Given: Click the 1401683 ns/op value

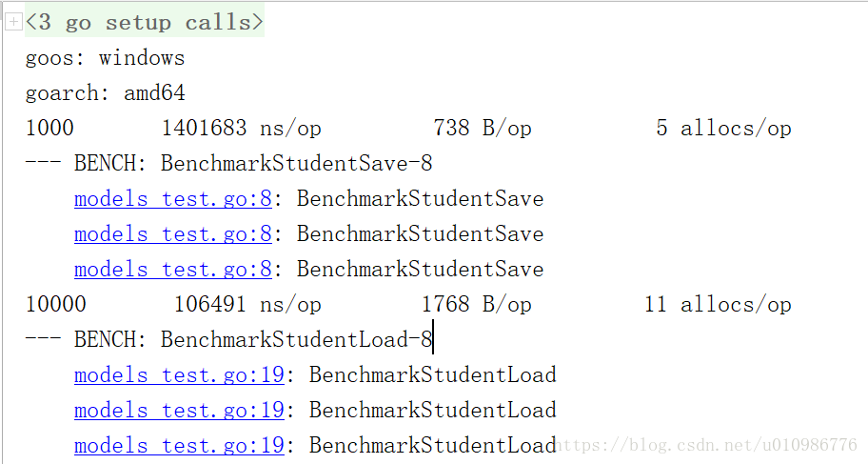Looking at the screenshot, I should tap(242, 128).
